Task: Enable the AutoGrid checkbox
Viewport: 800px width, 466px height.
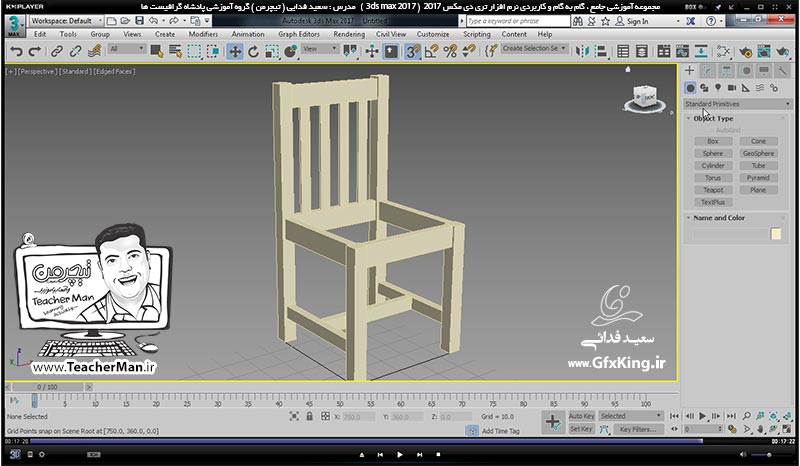Action: pyautogui.click(x=728, y=131)
